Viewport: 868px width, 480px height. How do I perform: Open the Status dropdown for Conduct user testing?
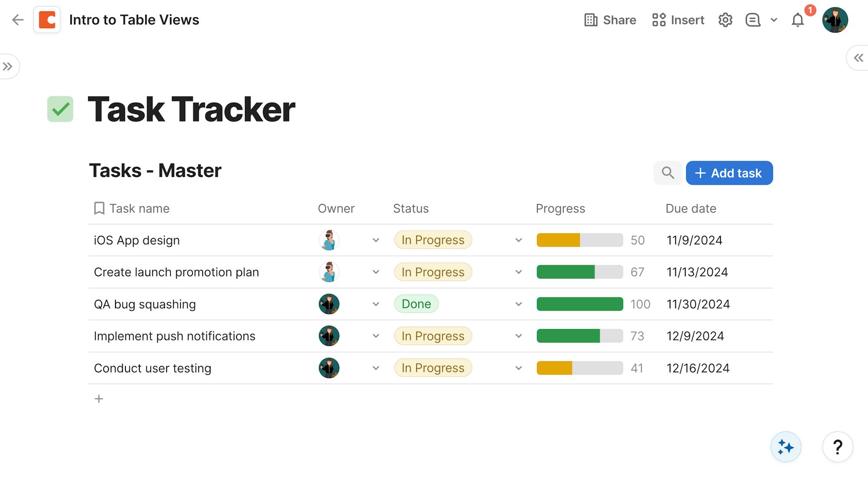pyautogui.click(x=519, y=368)
